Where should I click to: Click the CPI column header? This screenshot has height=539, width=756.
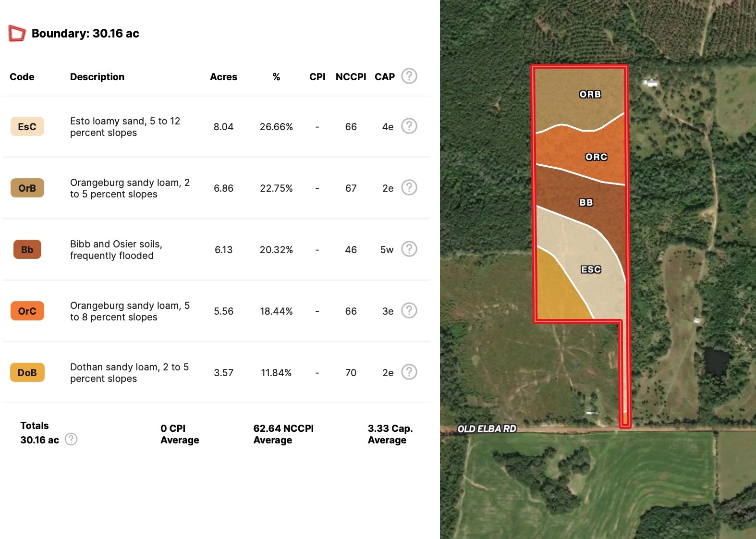click(317, 77)
